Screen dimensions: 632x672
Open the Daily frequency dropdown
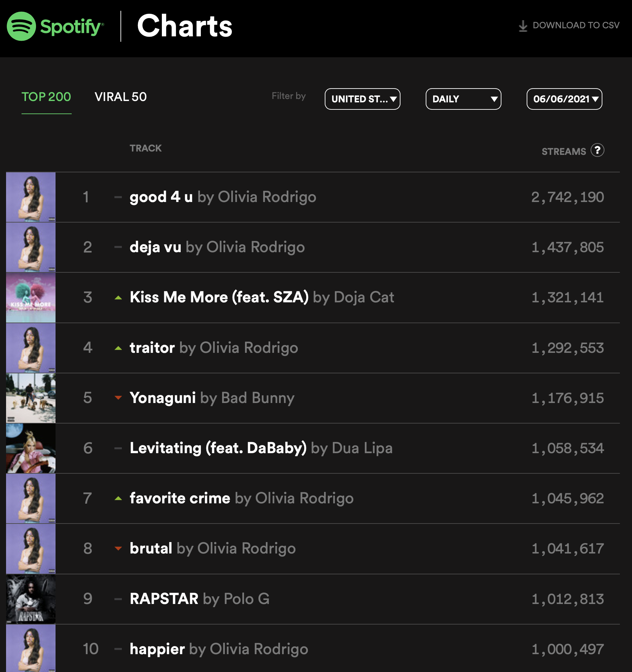[463, 99]
